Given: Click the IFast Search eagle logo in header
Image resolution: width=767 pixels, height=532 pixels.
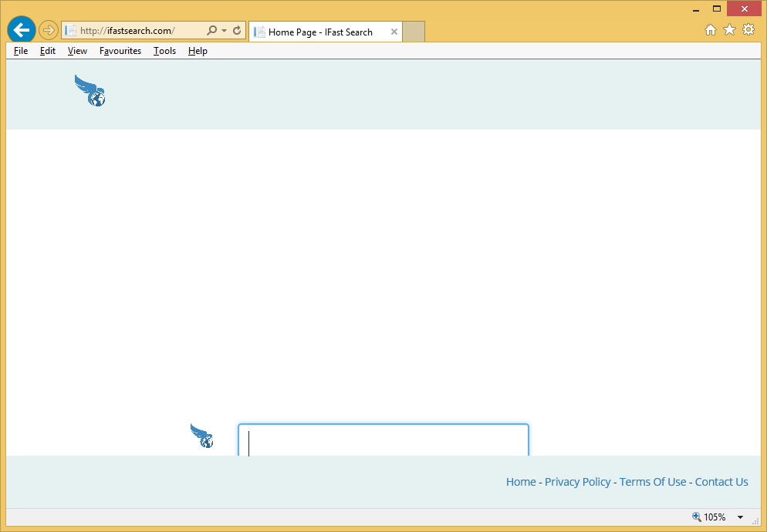Looking at the screenshot, I should tap(90, 91).
